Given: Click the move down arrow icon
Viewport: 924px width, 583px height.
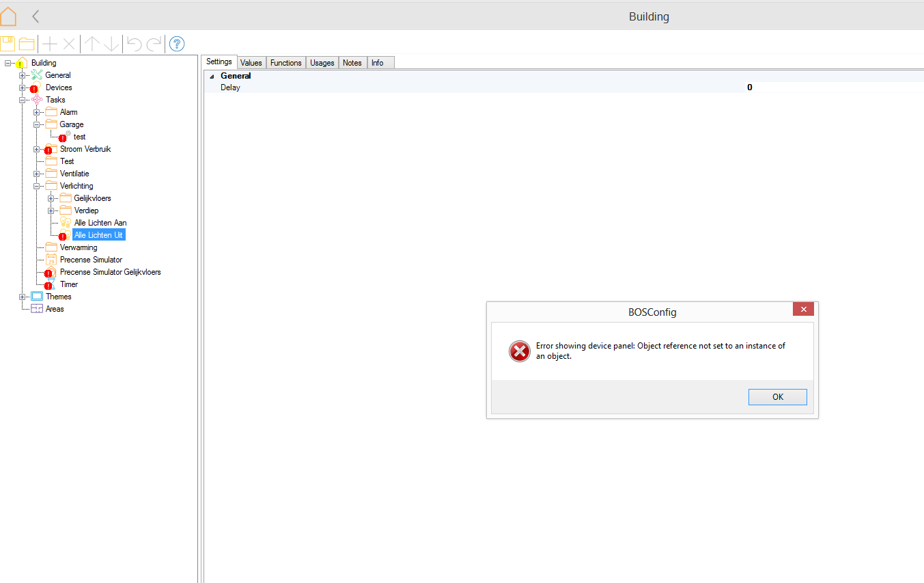Looking at the screenshot, I should [111, 44].
